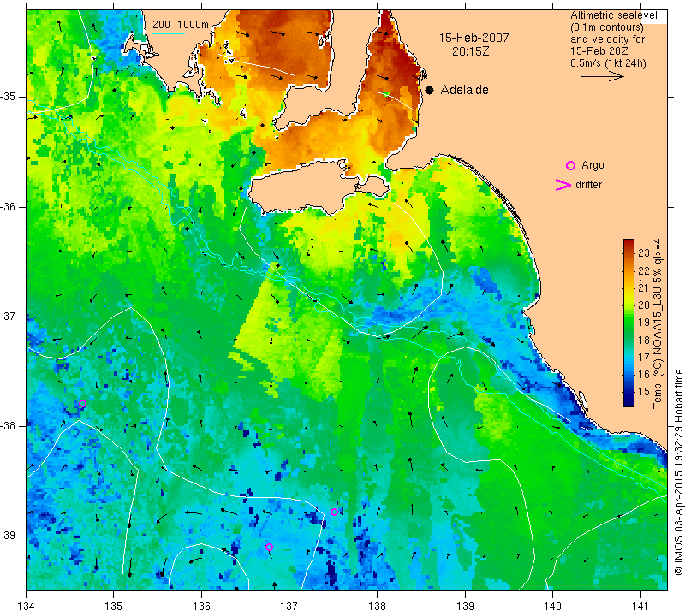685x616 pixels.
Task: Click the longitude axis label 134
Action: click(27, 606)
